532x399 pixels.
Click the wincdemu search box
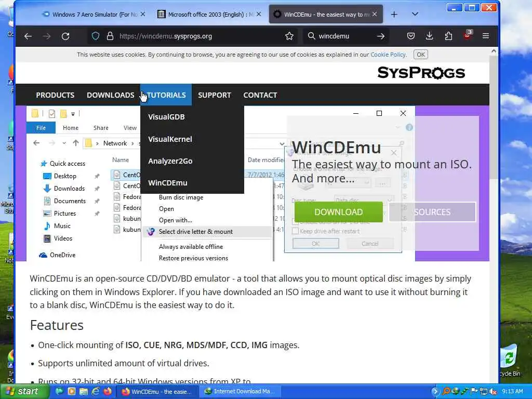(x=344, y=36)
